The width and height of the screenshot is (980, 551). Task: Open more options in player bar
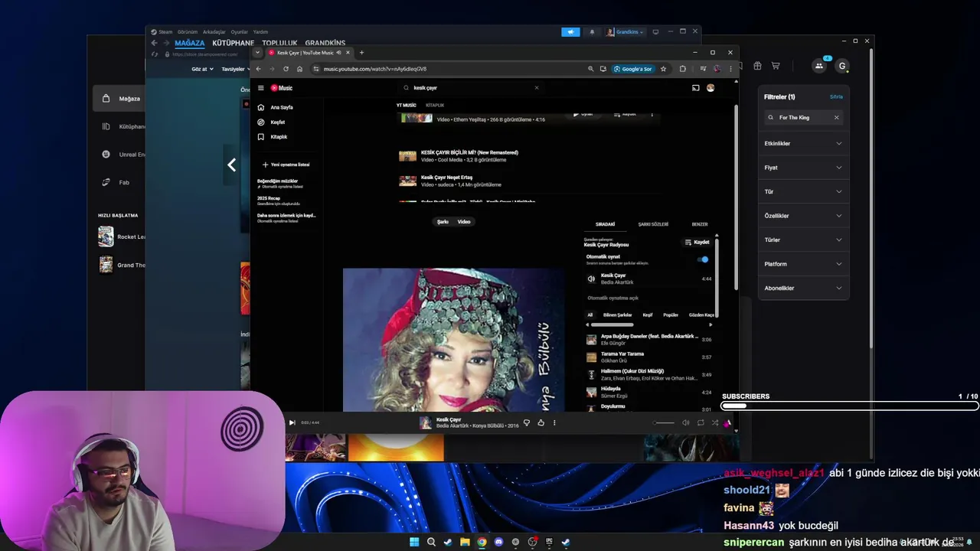554,422
